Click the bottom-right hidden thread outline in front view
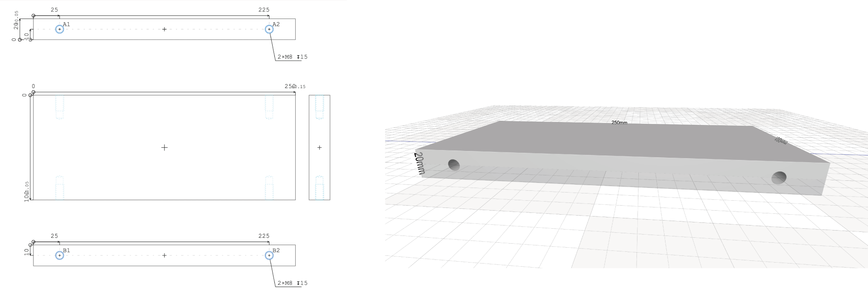This screenshot has width=868, height=292. [x=269, y=188]
